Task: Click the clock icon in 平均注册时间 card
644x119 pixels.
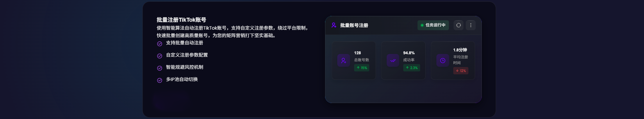Action: pyautogui.click(x=443, y=60)
